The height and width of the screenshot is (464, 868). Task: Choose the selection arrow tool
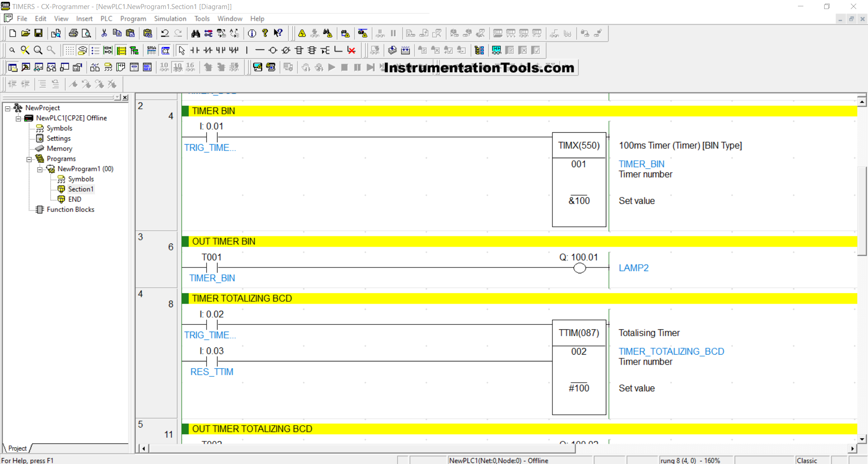click(182, 50)
